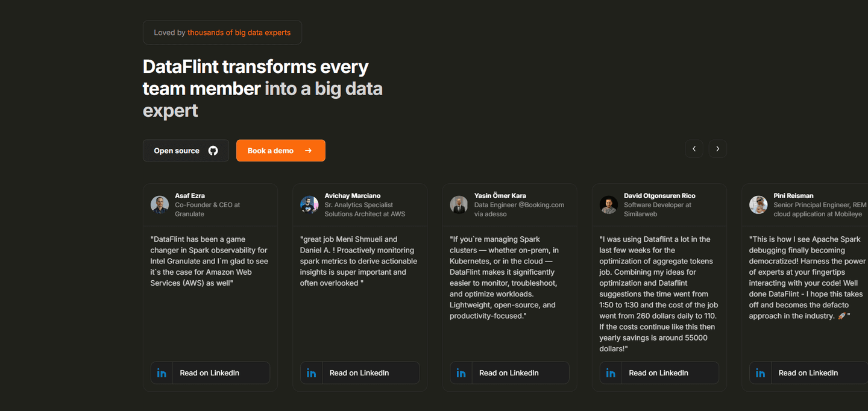Viewport: 868px width, 411px height.
Task: Click the 'Loved by thousands of big data experts' badge
Action: 222,33
